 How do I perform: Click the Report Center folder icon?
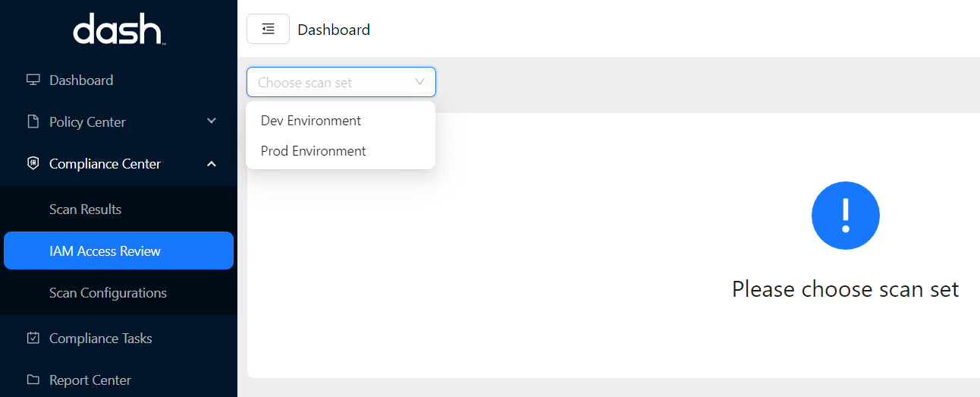(x=33, y=380)
